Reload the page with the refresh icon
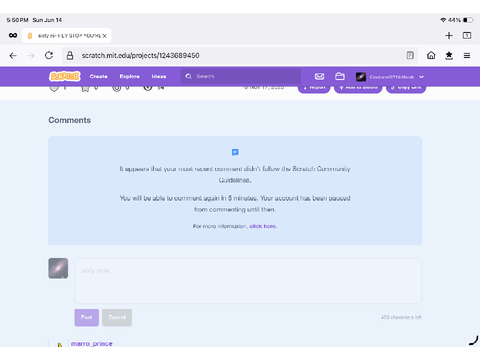Image resolution: width=480 pixels, height=360 pixels. [49, 55]
